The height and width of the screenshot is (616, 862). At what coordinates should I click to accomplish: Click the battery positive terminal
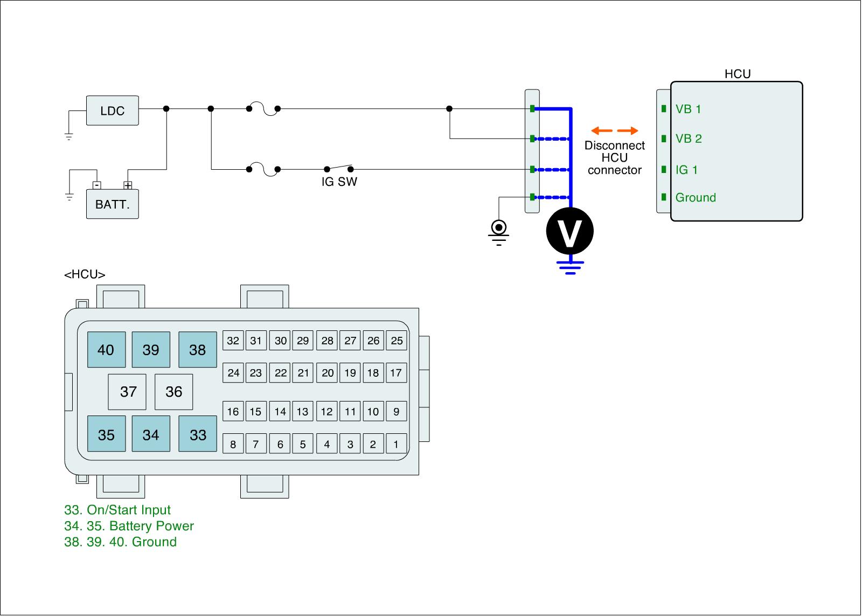pyautogui.click(x=128, y=185)
